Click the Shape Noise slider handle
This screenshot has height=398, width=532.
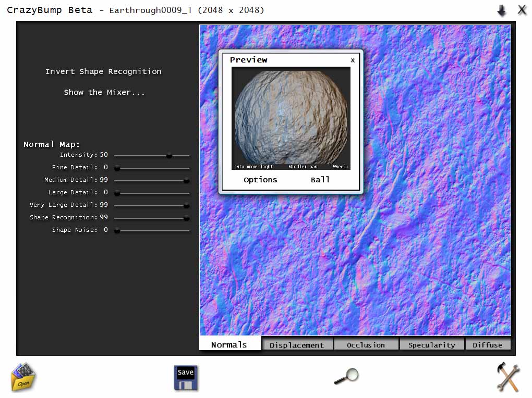[x=117, y=230]
